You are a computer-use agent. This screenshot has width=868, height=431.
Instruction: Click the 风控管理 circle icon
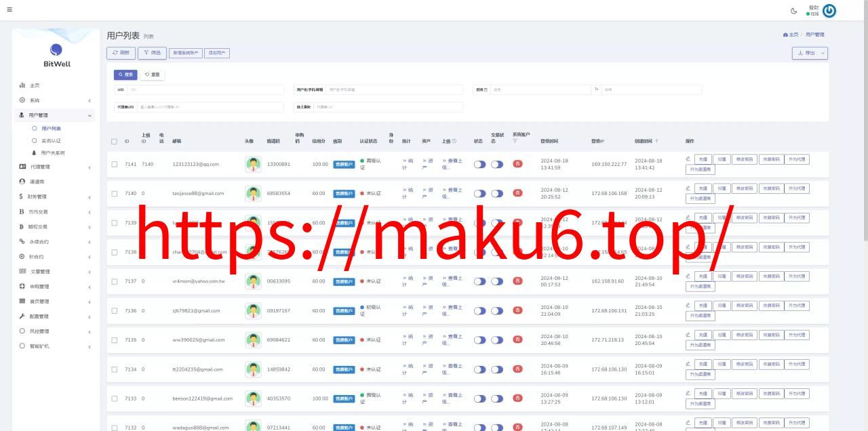22,331
